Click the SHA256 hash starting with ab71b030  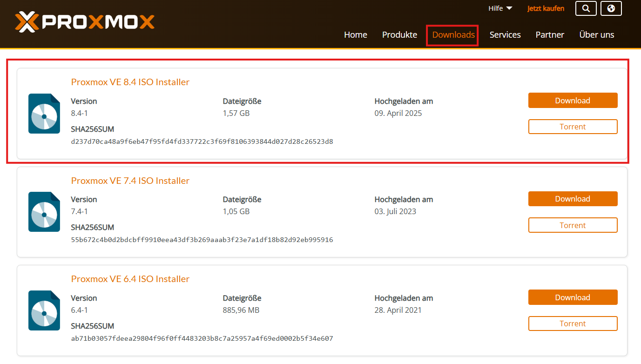202,338
